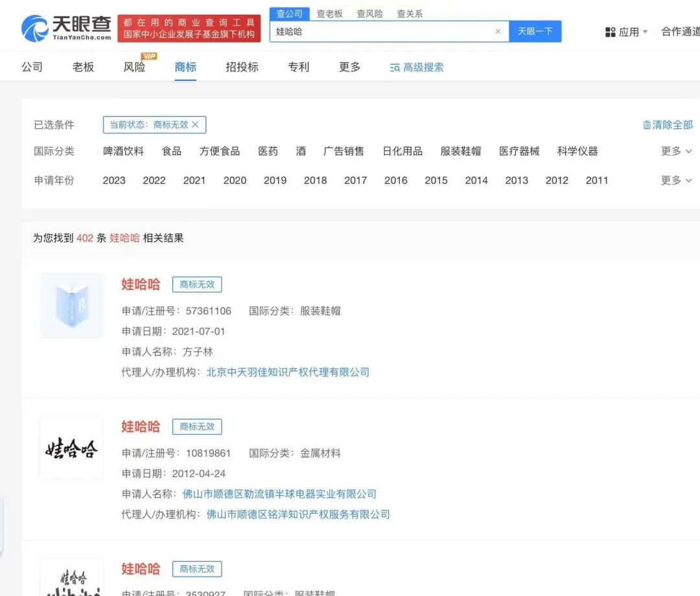
Task: Filter by application year 2012
Action: pyautogui.click(x=557, y=180)
